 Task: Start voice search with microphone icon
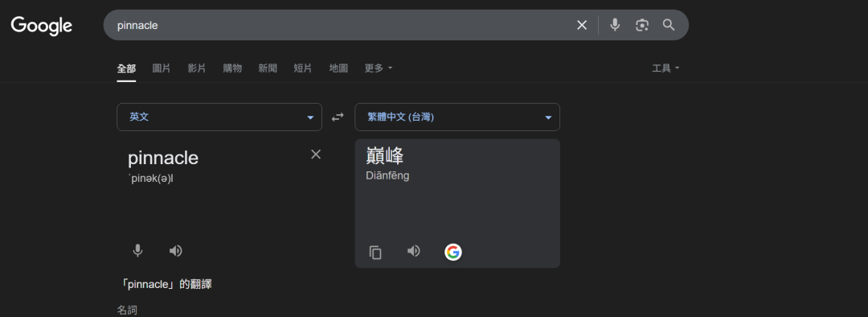(615, 25)
